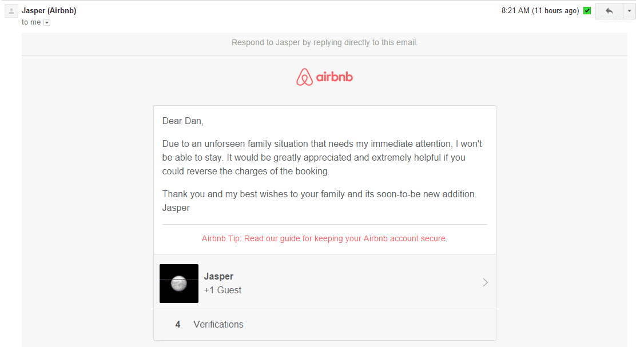644x347 pixels.
Task: Click the respond-to-Jasper banner text
Action: (324, 43)
